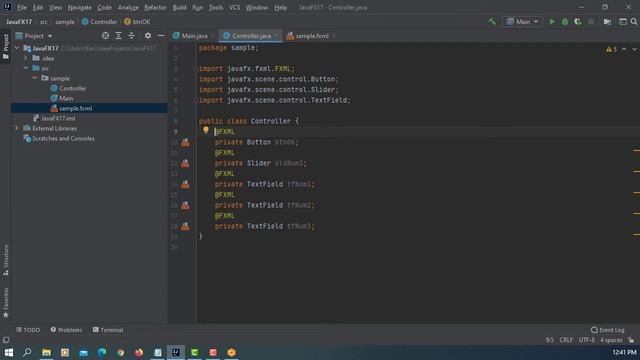Switch to the sample.fxml editor tab

[311, 36]
